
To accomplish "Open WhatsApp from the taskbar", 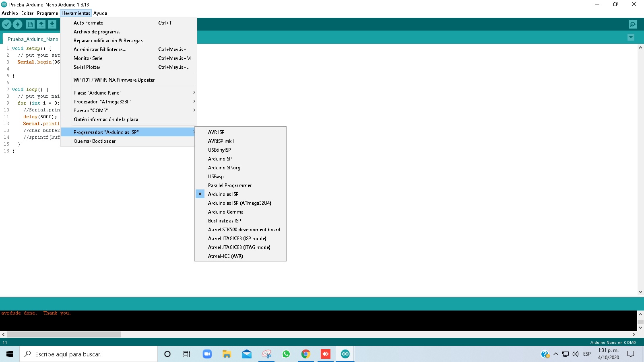I will pos(286,354).
